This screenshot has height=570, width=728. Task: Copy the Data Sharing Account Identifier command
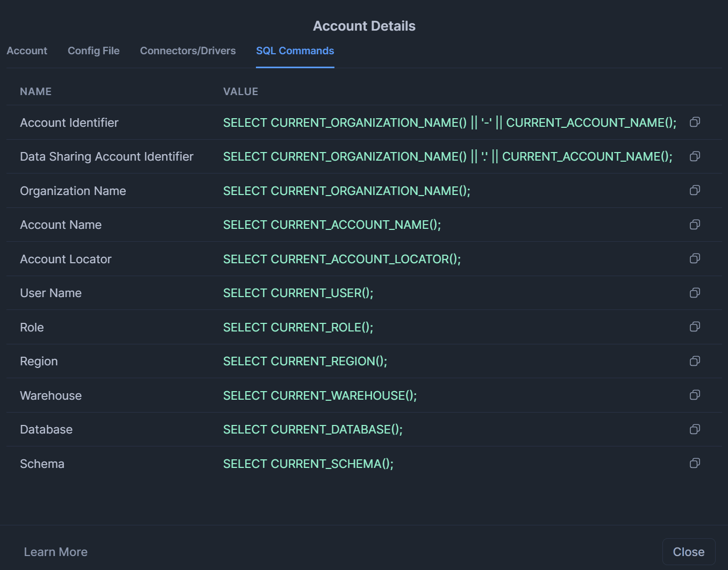[x=695, y=156]
